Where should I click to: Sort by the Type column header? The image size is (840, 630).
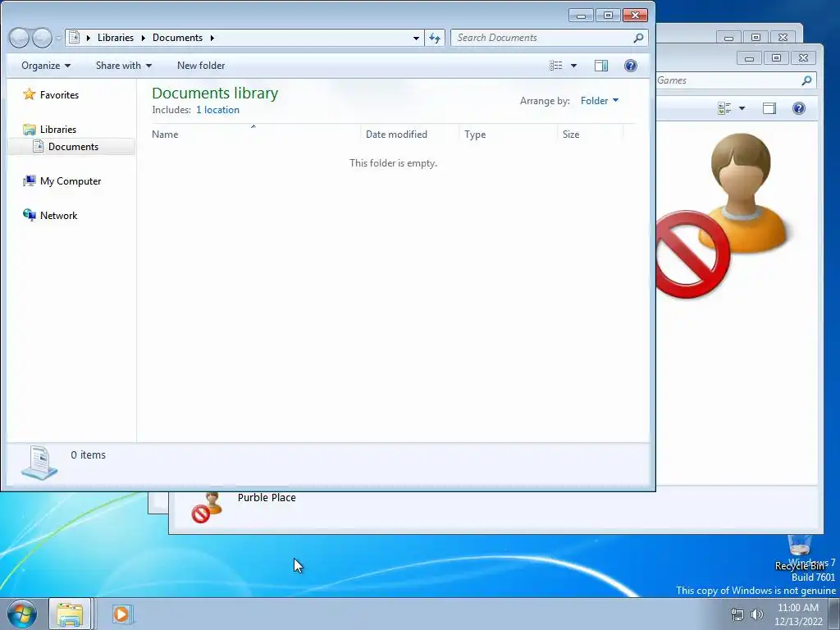pos(509,134)
